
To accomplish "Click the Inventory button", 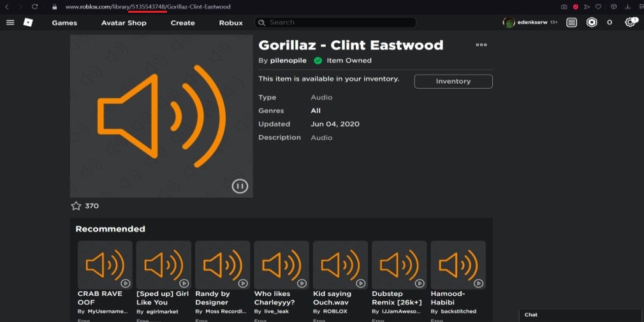I will coord(453,82).
